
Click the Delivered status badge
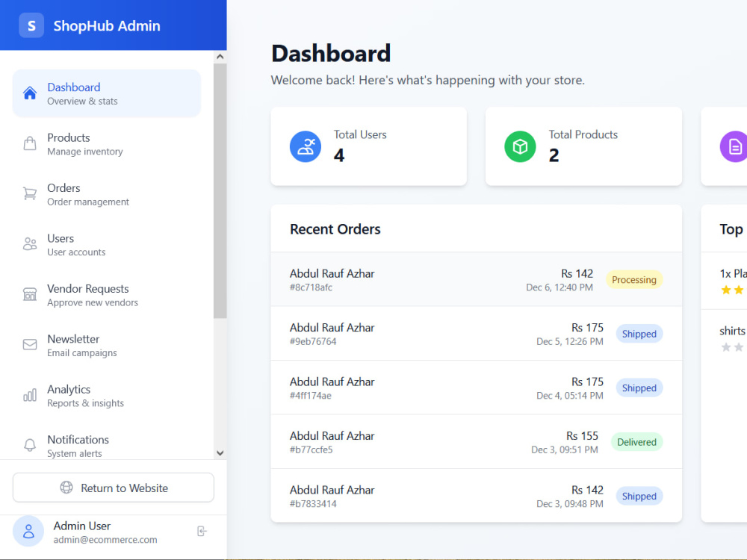pyautogui.click(x=637, y=442)
